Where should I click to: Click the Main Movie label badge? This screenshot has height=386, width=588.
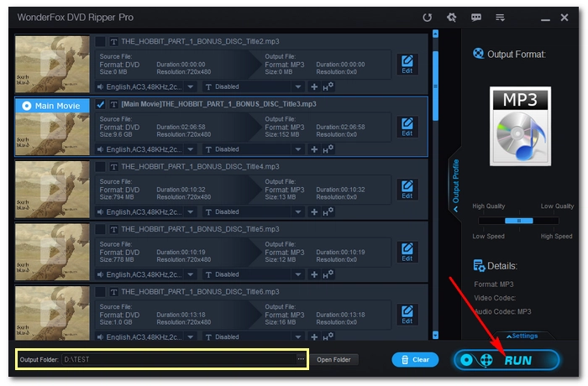(x=52, y=106)
